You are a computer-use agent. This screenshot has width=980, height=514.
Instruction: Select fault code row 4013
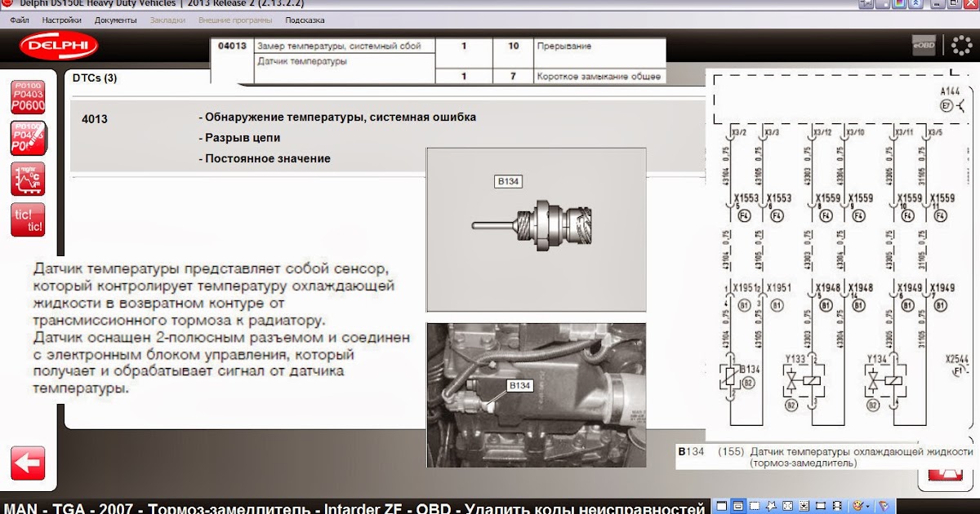point(387,137)
